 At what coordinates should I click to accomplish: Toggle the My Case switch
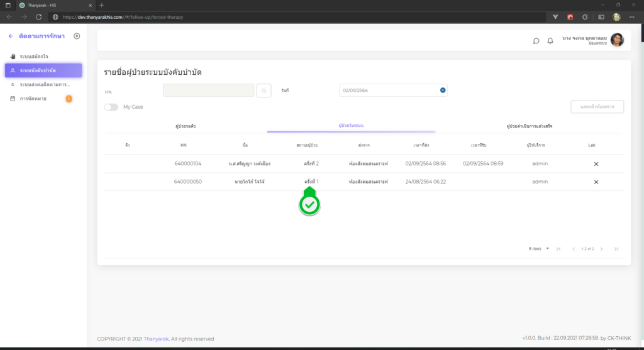[x=111, y=107]
